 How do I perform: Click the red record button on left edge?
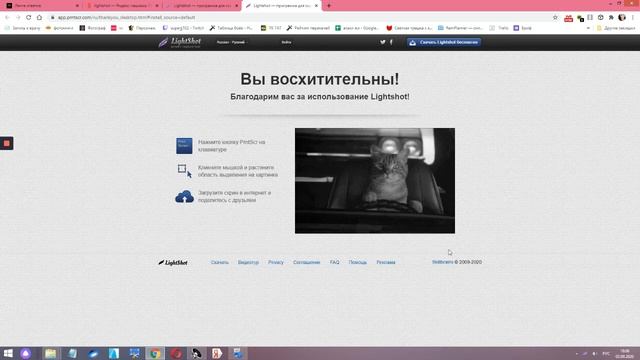7,143
